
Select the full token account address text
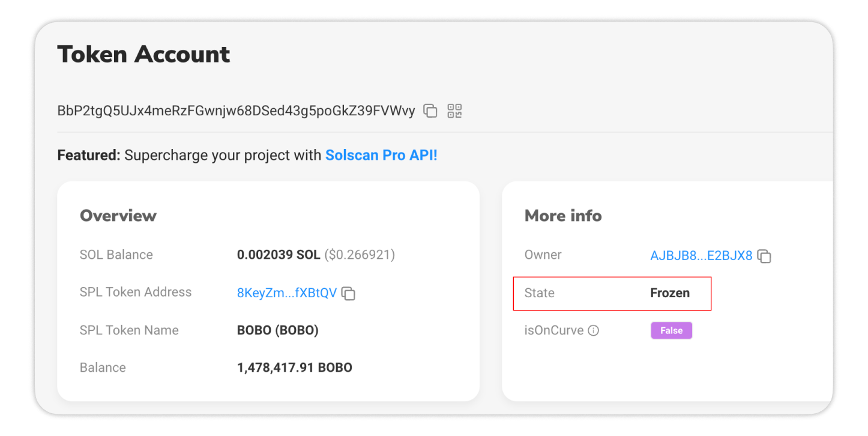pyautogui.click(x=236, y=111)
